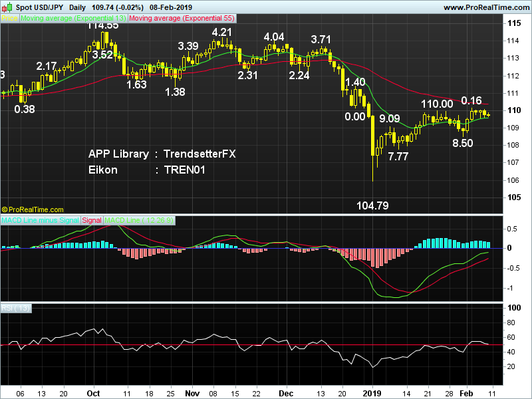The height and width of the screenshot is (399, 532).
Task: Click the RSI (13) indicator label
Action: 16,308
